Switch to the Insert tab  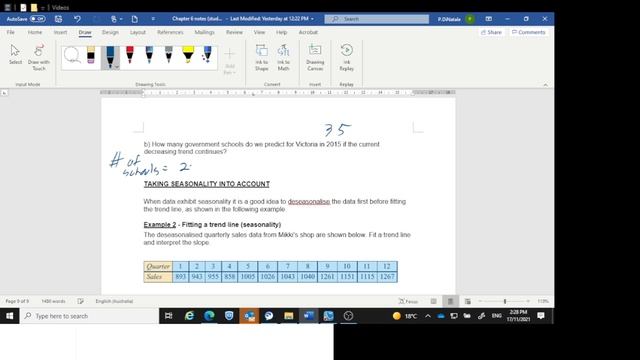[x=60, y=32]
